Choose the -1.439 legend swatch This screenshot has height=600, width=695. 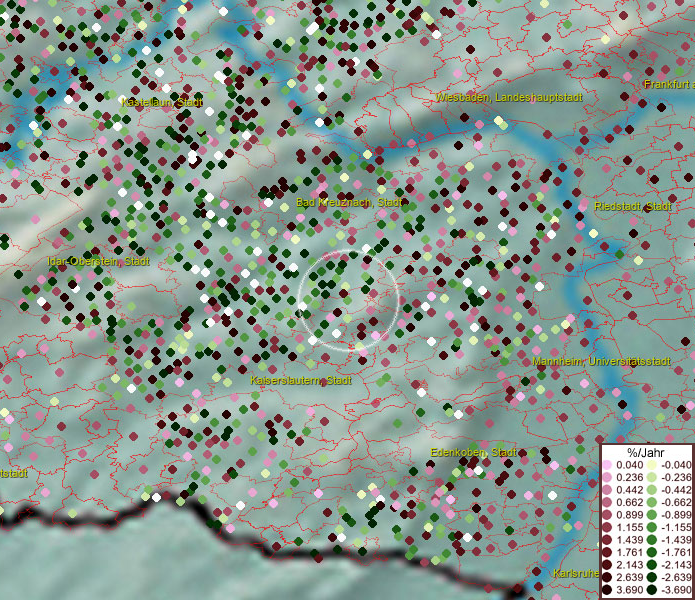pos(652,540)
